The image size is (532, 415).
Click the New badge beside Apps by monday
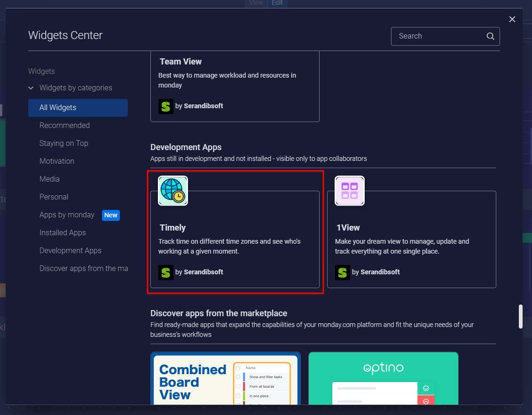(x=111, y=215)
